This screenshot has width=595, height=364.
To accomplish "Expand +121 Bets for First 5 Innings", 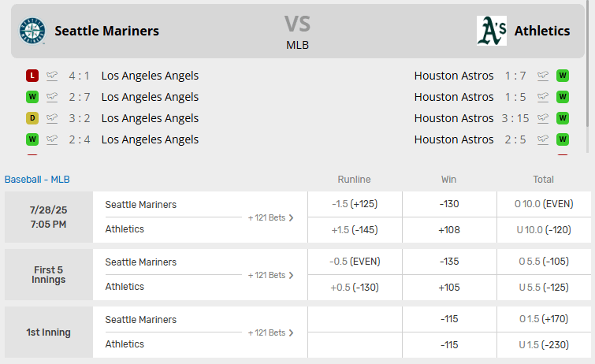I will click(270, 275).
